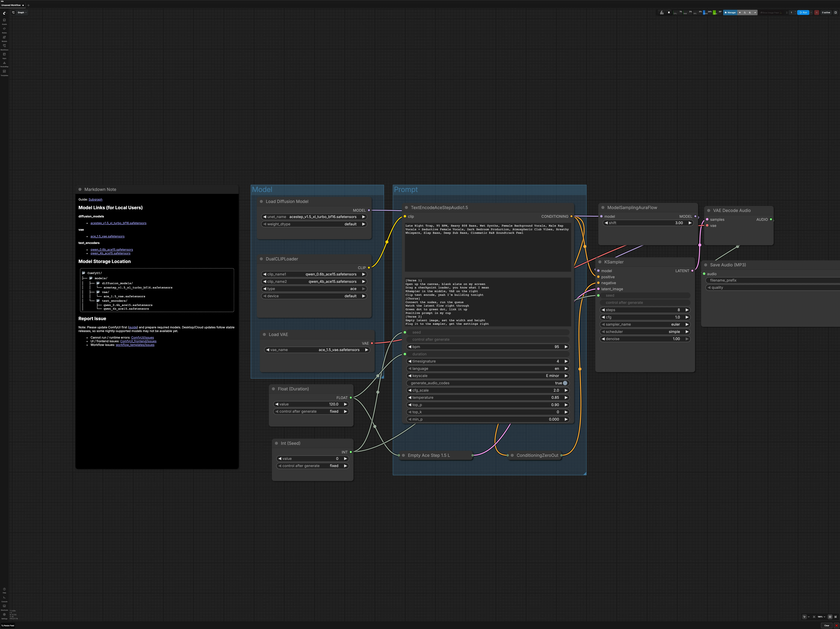Image resolution: width=840 pixels, height=629 pixels.
Task: Toggle collapse dot on ConditioningZeroOut node
Action: [512, 455]
